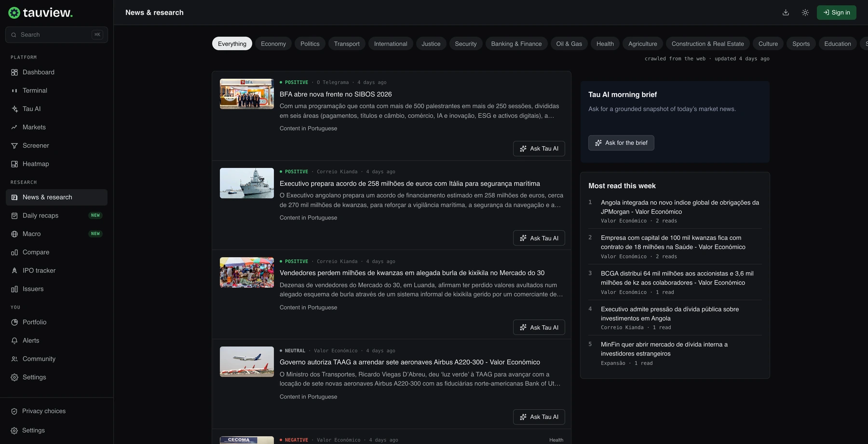
Task: Click the Sign in button
Action: (x=837, y=13)
